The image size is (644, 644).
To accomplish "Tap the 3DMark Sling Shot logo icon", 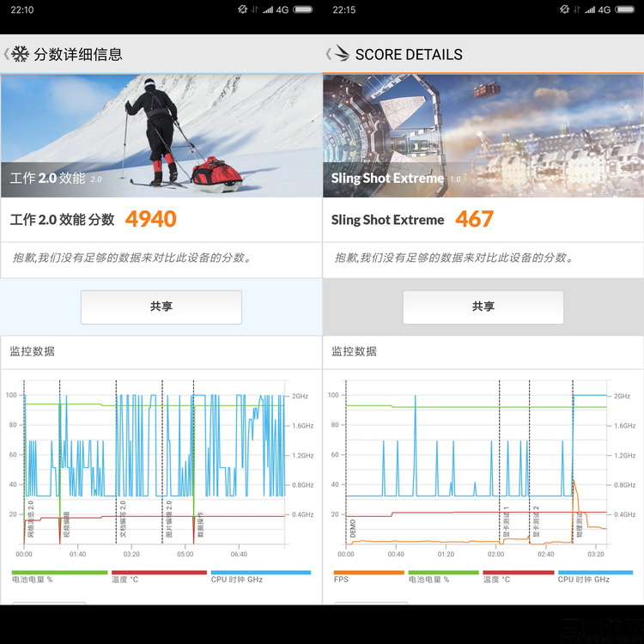I will (x=341, y=54).
